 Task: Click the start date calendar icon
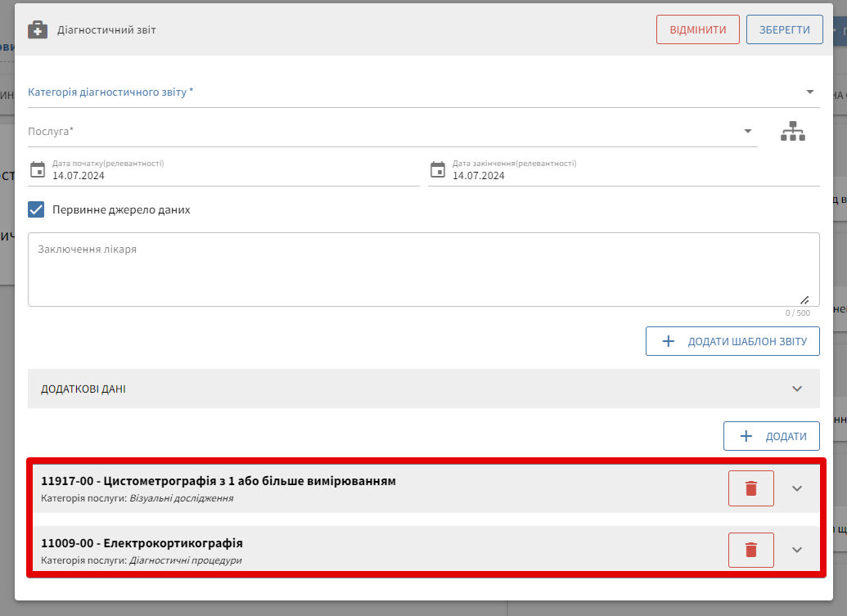click(38, 169)
